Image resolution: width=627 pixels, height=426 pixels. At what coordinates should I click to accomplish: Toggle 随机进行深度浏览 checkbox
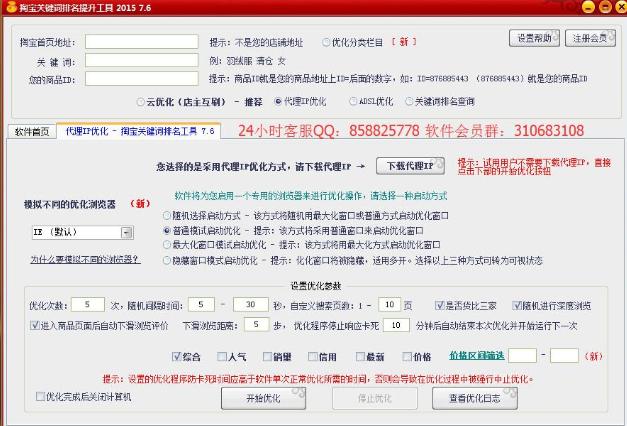click(x=517, y=306)
